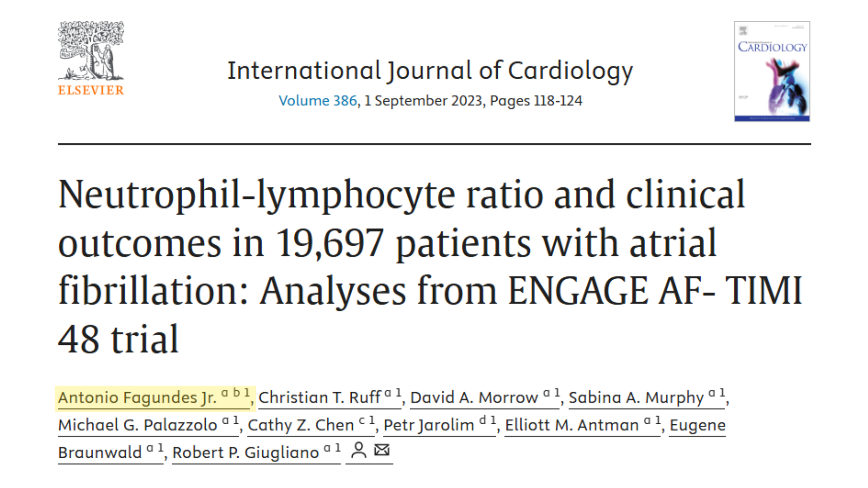The width and height of the screenshot is (868, 488).
Task: Click the Elsevier tree logo
Action: (x=91, y=51)
